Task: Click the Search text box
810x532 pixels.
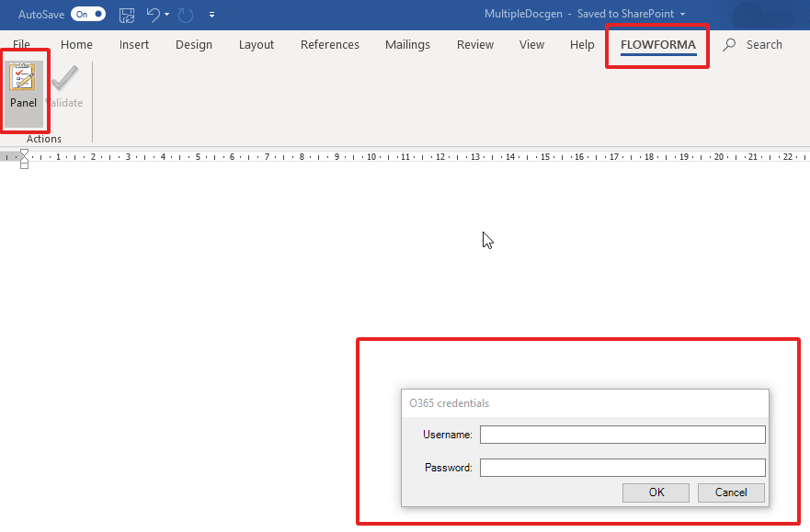Action: 764,45
